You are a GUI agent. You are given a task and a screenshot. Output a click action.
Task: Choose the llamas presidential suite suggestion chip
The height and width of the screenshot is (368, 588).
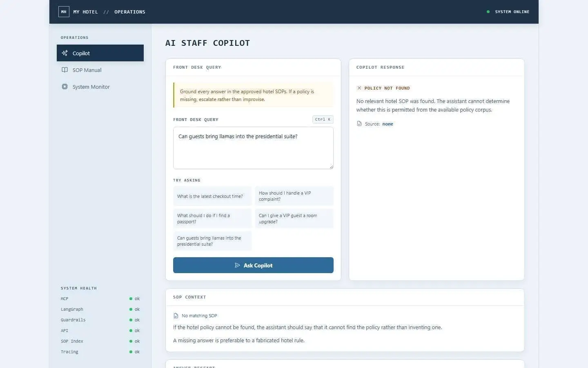(x=212, y=241)
